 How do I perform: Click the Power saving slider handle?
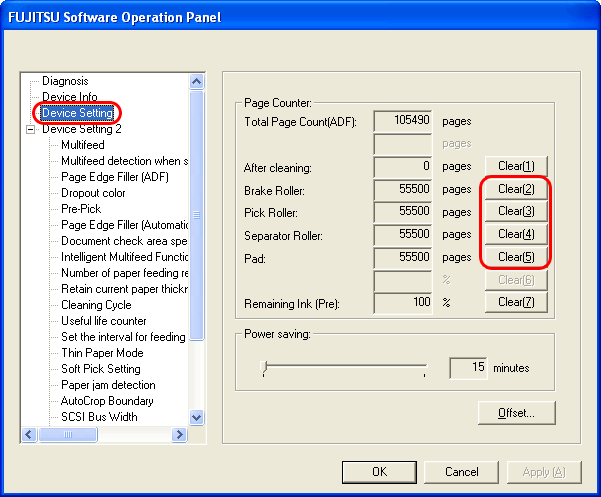click(x=264, y=367)
